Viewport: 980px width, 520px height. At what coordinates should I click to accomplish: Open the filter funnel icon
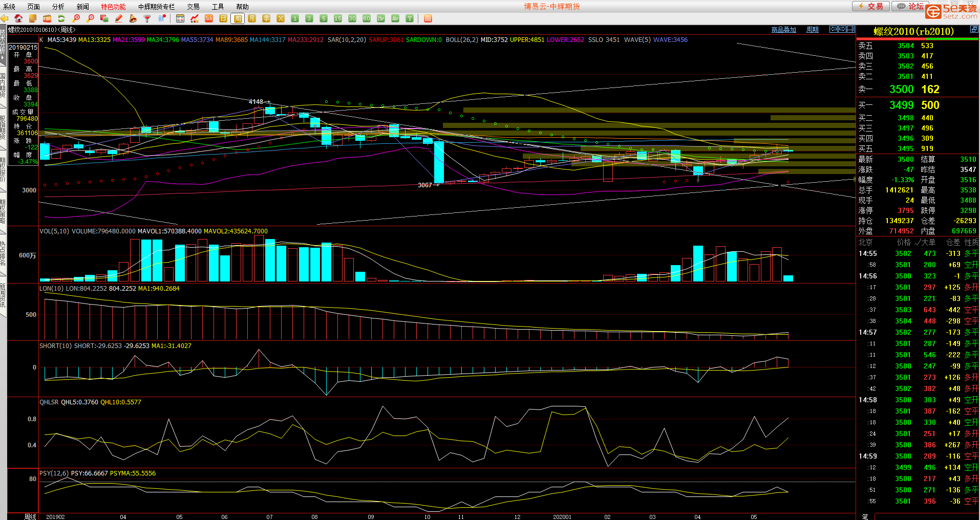[147, 18]
